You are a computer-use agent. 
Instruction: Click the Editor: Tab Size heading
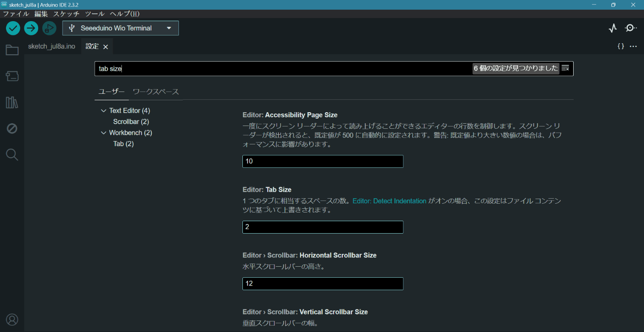click(x=267, y=189)
